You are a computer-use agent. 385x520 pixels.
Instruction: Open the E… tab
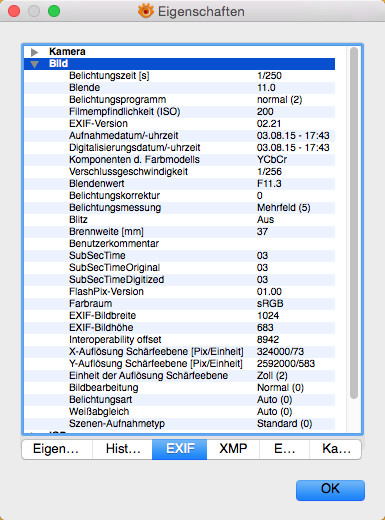[284, 449]
